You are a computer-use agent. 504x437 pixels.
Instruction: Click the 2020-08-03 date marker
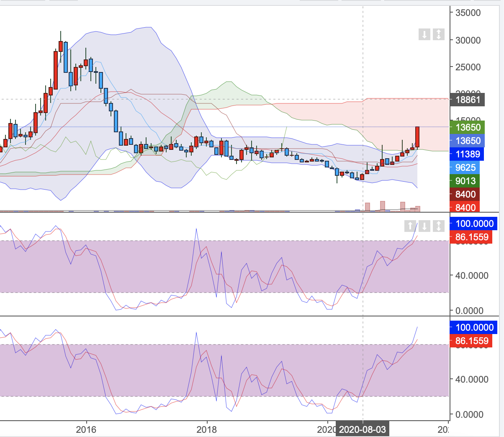[363, 429]
